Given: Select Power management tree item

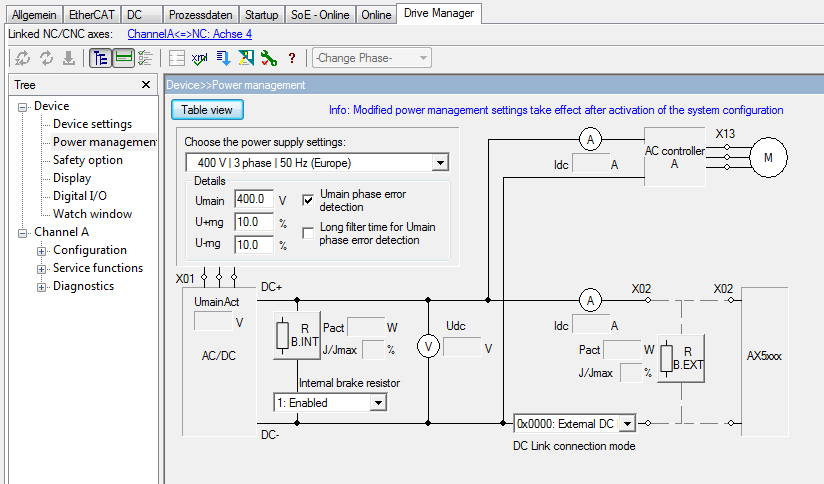Looking at the screenshot, I should click(x=105, y=142).
